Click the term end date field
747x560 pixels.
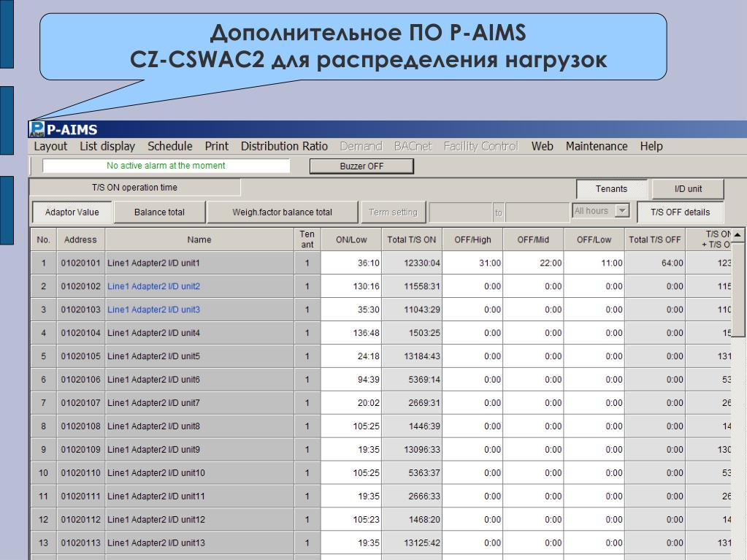pos(537,212)
